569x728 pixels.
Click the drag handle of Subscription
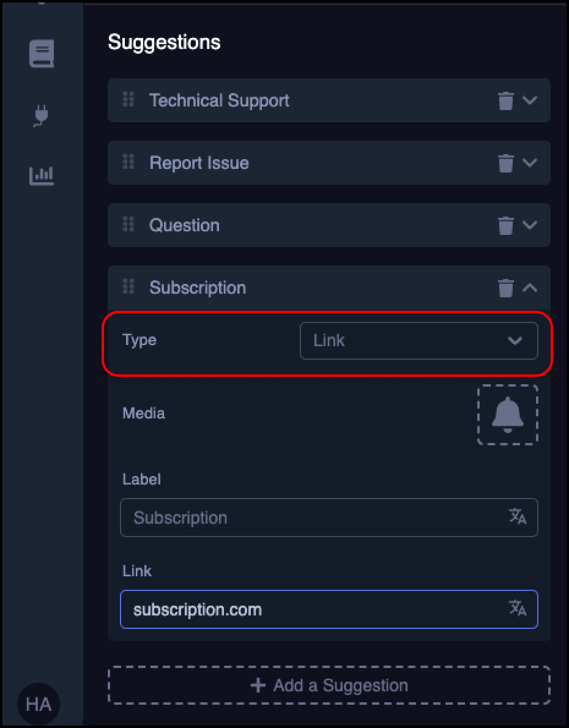click(x=128, y=288)
